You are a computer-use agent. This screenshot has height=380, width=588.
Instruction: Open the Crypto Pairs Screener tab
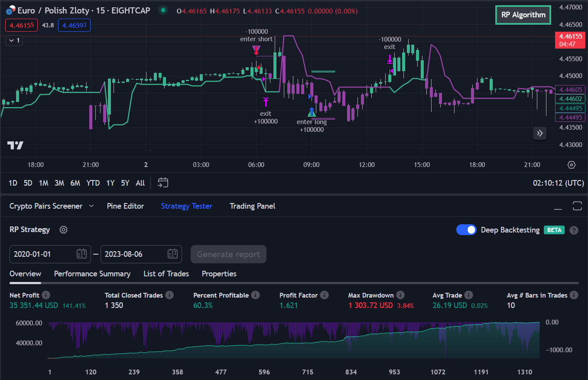[x=46, y=206]
